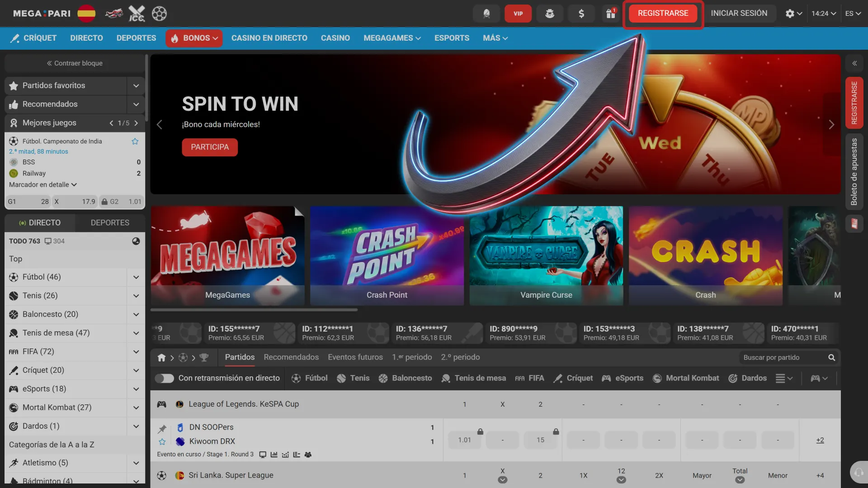
Task: Expand the MÁS menu
Action: pyautogui.click(x=495, y=38)
